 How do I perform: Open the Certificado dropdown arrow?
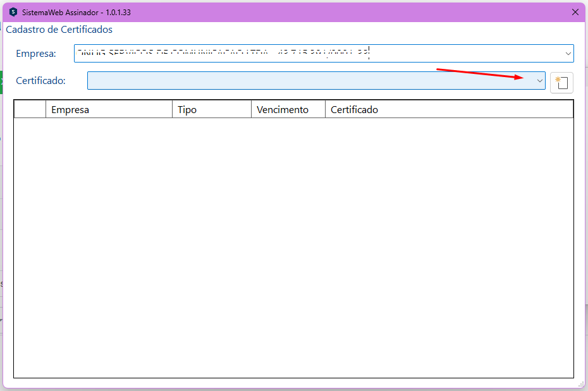pyautogui.click(x=539, y=81)
